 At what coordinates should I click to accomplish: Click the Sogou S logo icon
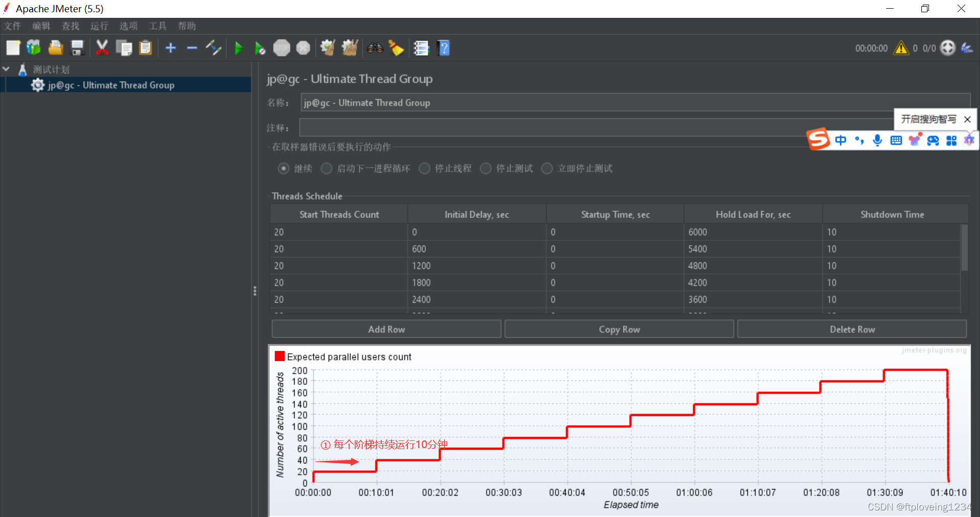(x=818, y=139)
